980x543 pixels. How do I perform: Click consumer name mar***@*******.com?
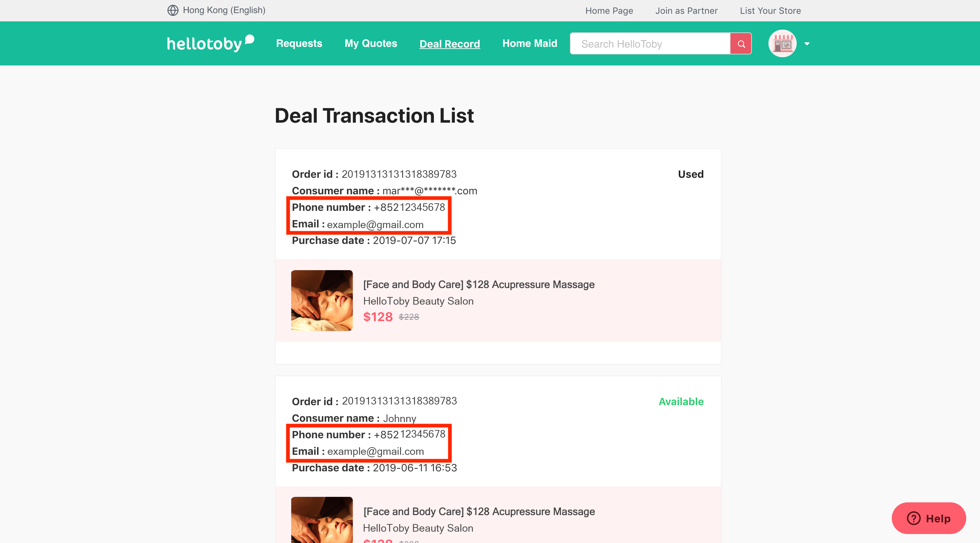coord(429,191)
